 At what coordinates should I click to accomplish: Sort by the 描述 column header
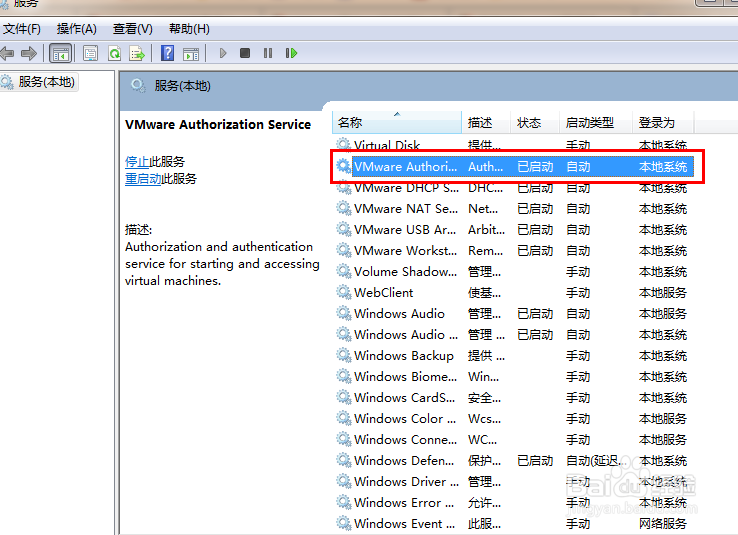pyautogui.click(x=486, y=123)
